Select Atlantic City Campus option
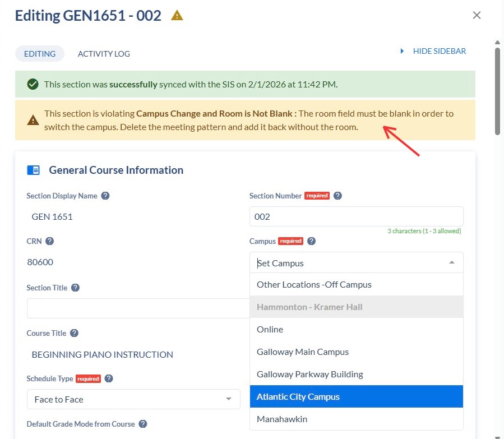Viewport: 504px width, 439px height. click(298, 396)
